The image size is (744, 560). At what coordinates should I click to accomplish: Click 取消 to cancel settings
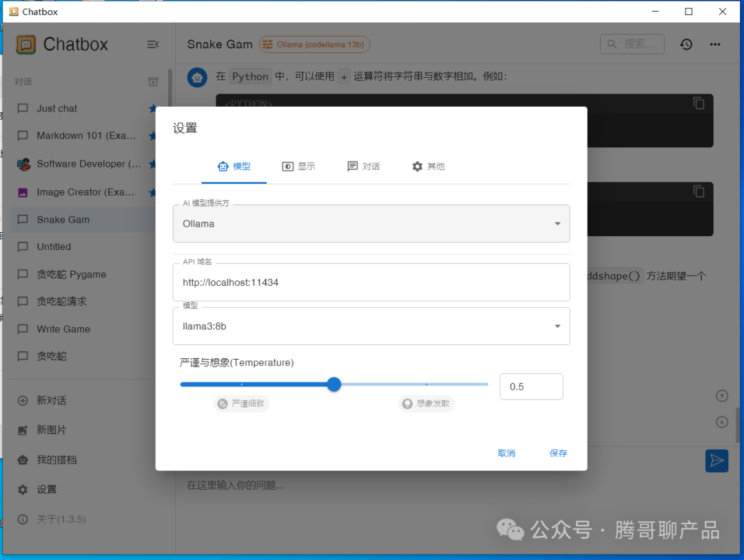pyautogui.click(x=506, y=453)
